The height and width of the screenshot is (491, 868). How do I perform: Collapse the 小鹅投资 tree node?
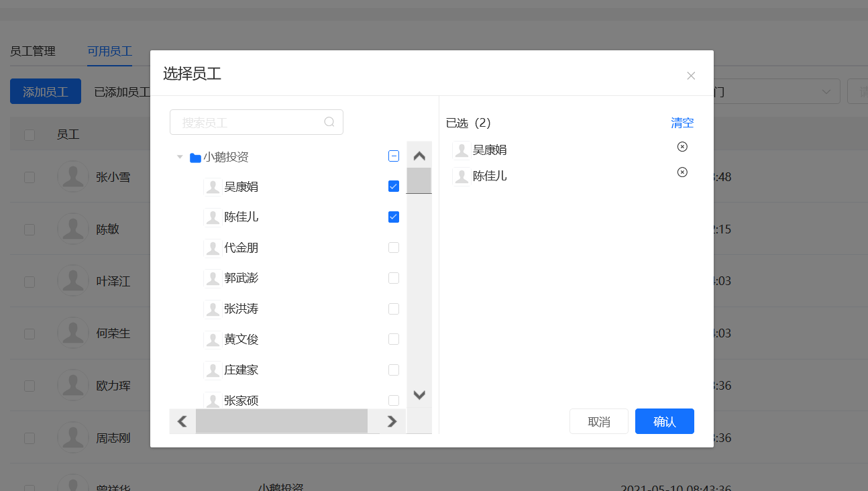pyautogui.click(x=180, y=157)
